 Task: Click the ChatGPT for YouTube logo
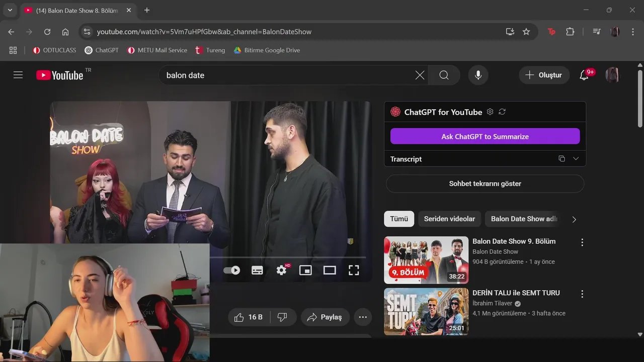pos(395,112)
